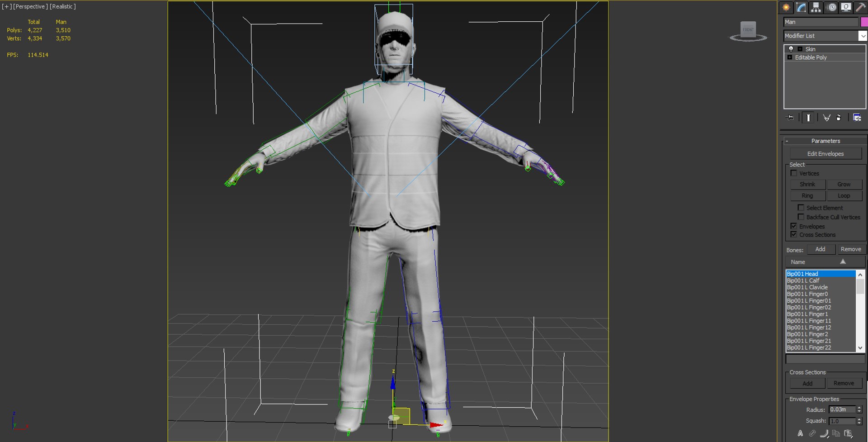Screen dimensions: 868x442
Task: Select Bip001 L Clavicle in bone list
Action: [x=821, y=287]
